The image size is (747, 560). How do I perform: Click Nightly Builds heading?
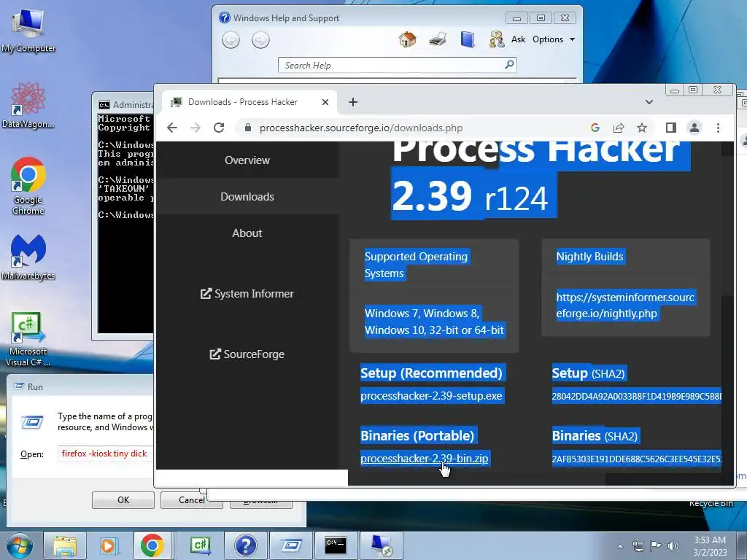(x=589, y=256)
